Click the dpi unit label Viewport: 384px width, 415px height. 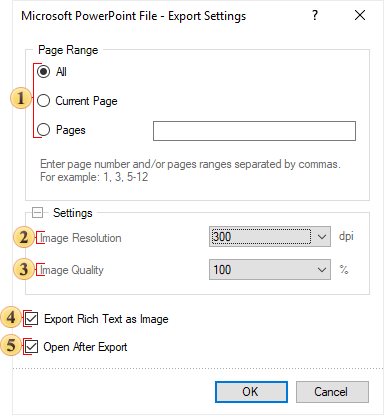coord(346,236)
